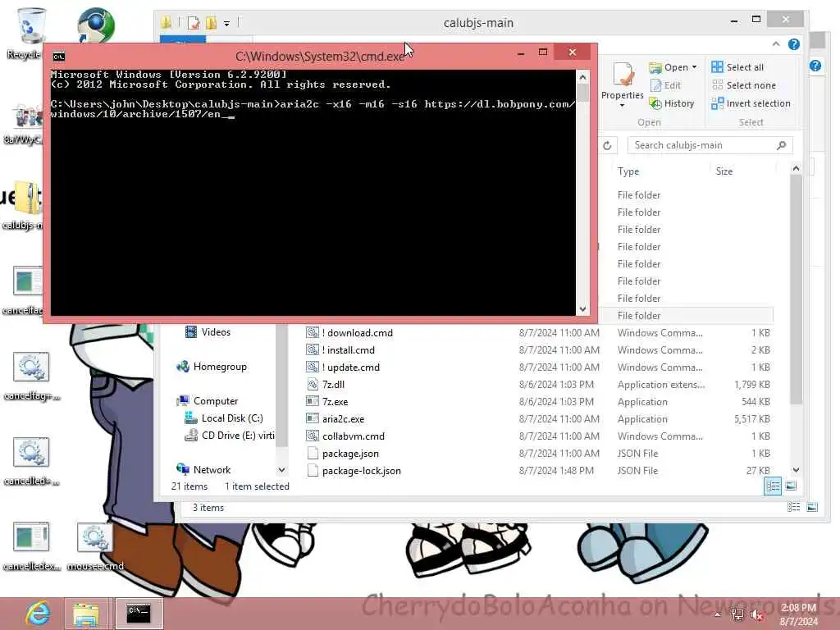
Task: Switch back window to details view
Action: (794, 507)
